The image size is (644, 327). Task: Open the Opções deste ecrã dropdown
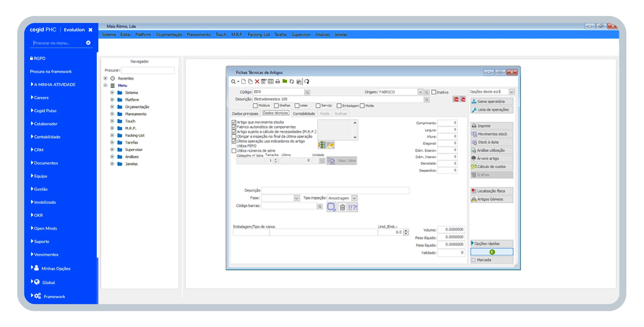pos(511,92)
